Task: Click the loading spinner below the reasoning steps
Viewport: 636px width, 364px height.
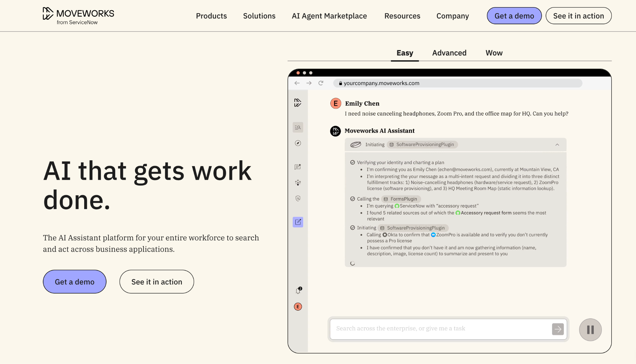Action: 352,263
